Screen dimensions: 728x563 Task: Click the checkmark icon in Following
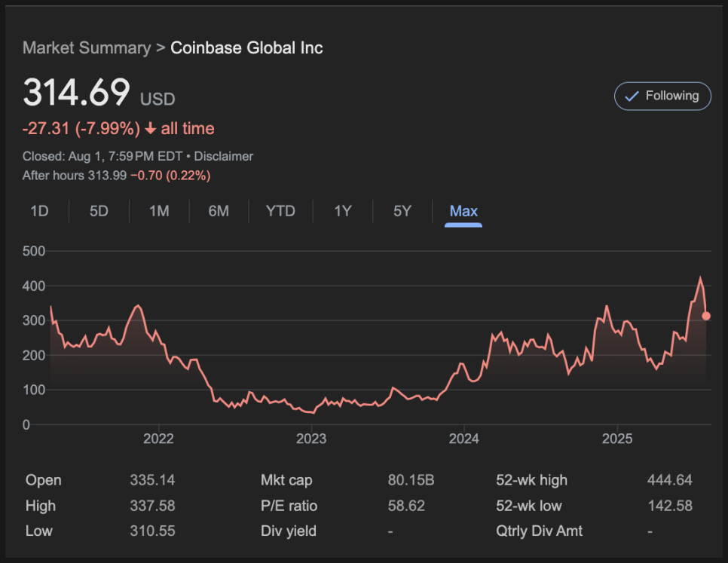632,96
